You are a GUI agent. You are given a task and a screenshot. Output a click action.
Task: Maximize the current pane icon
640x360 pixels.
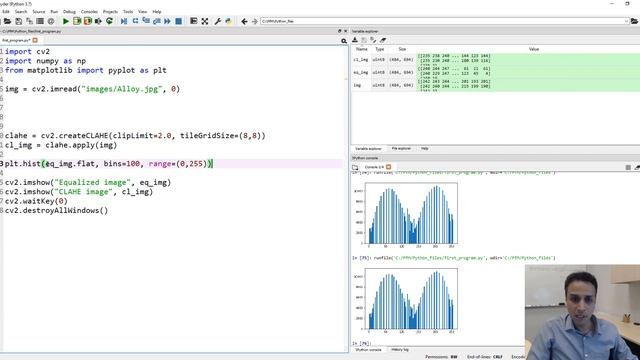pos(193,21)
